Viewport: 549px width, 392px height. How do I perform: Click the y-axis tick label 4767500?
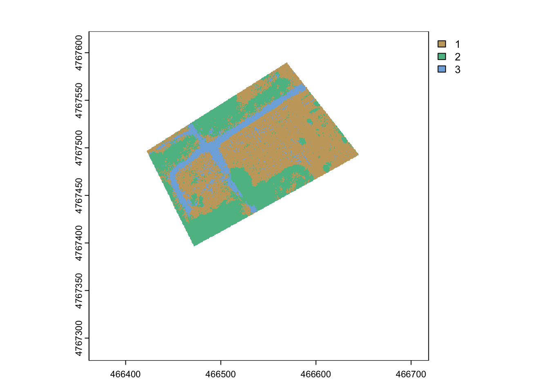coord(79,148)
